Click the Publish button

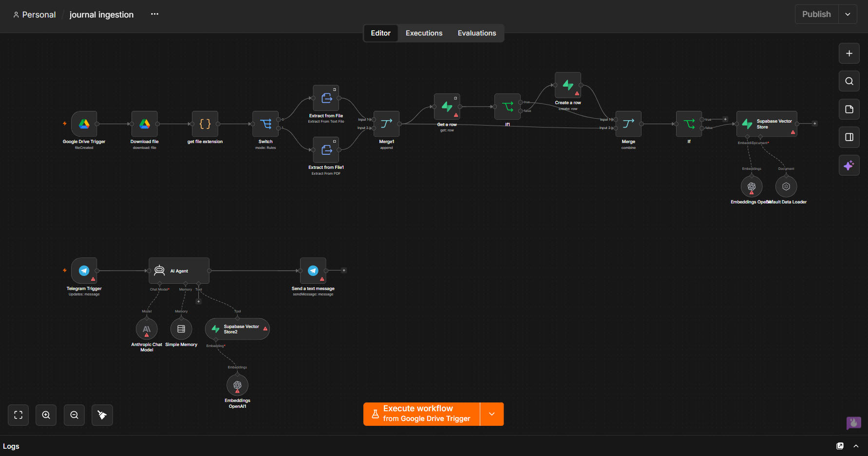817,14
